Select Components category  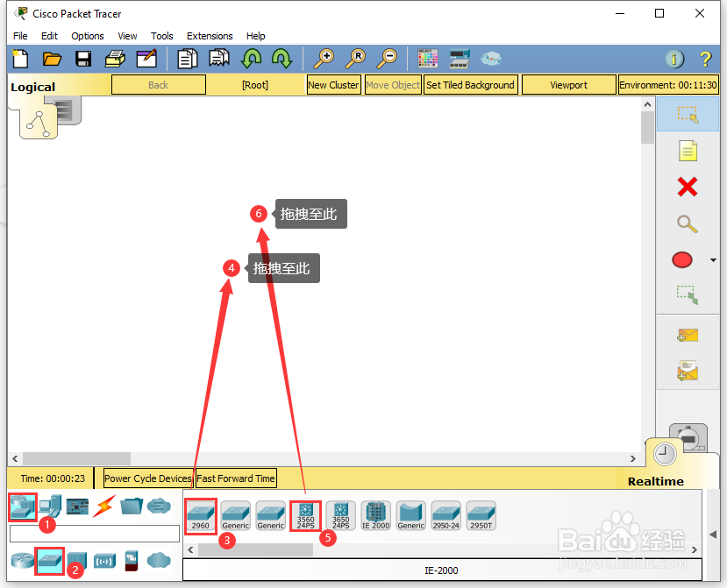(77, 506)
